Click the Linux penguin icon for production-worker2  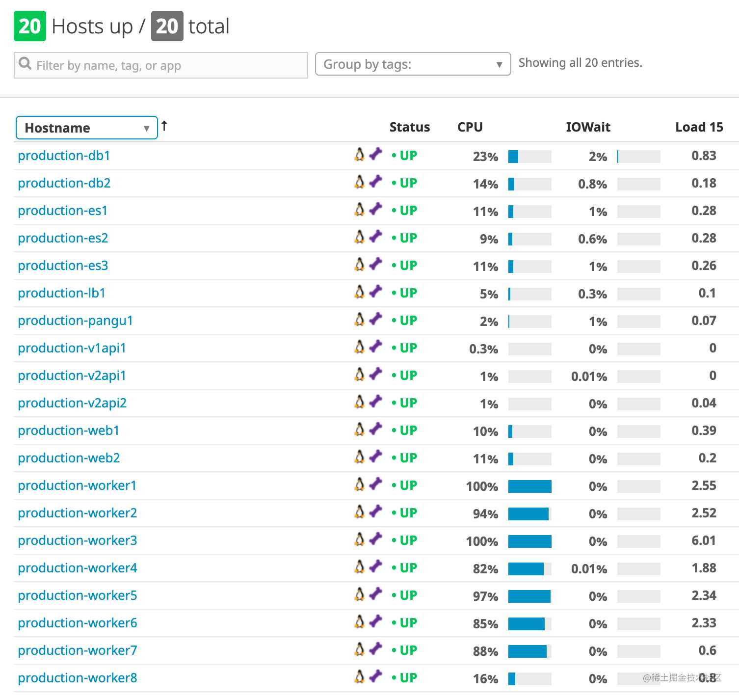click(x=360, y=512)
